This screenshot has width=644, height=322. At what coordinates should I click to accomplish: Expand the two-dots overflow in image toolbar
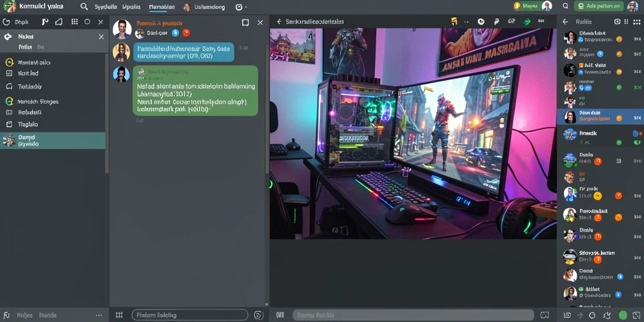tap(466, 22)
